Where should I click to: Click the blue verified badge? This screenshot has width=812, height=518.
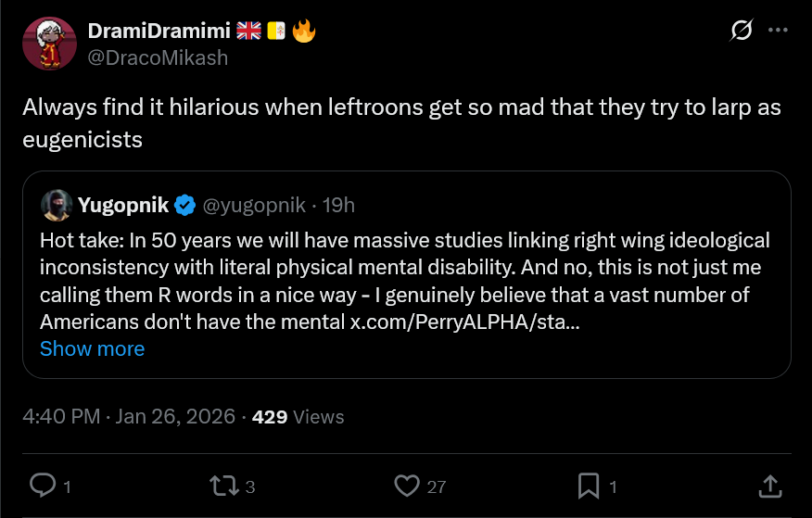click(x=185, y=205)
